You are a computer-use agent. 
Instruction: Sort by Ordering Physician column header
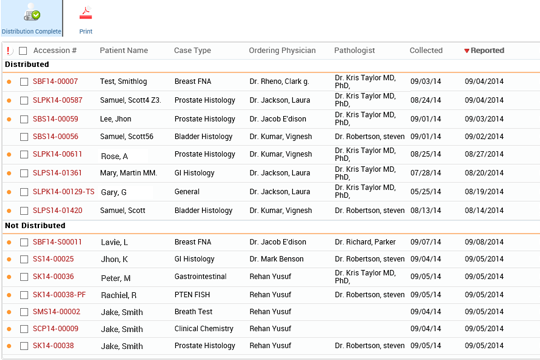pyautogui.click(x=282, y=51)
